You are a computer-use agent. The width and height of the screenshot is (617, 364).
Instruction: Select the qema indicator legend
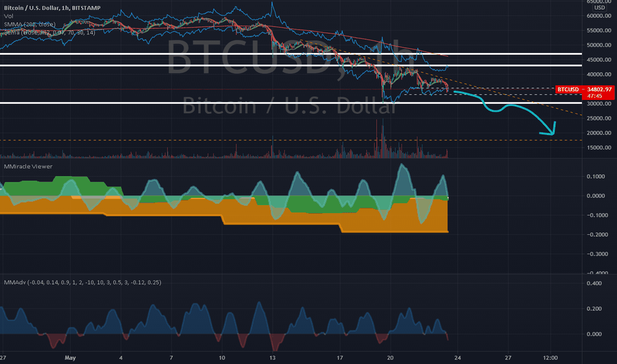point(49,32)
